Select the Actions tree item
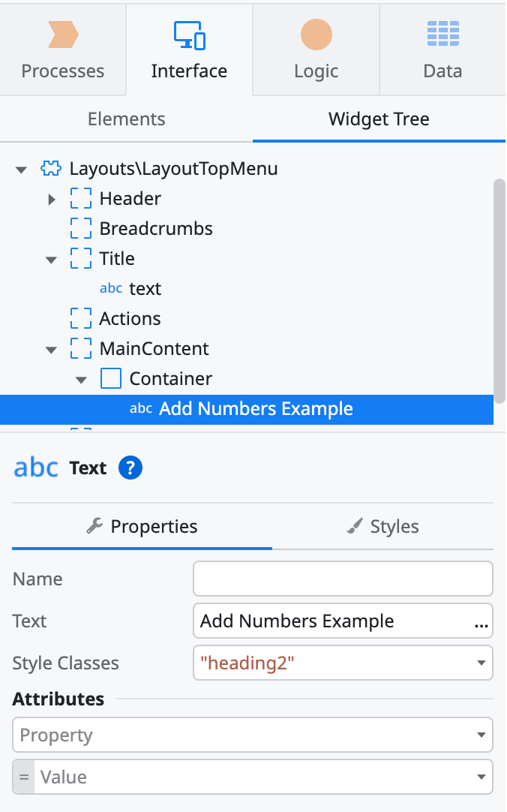 click(130, 318)
